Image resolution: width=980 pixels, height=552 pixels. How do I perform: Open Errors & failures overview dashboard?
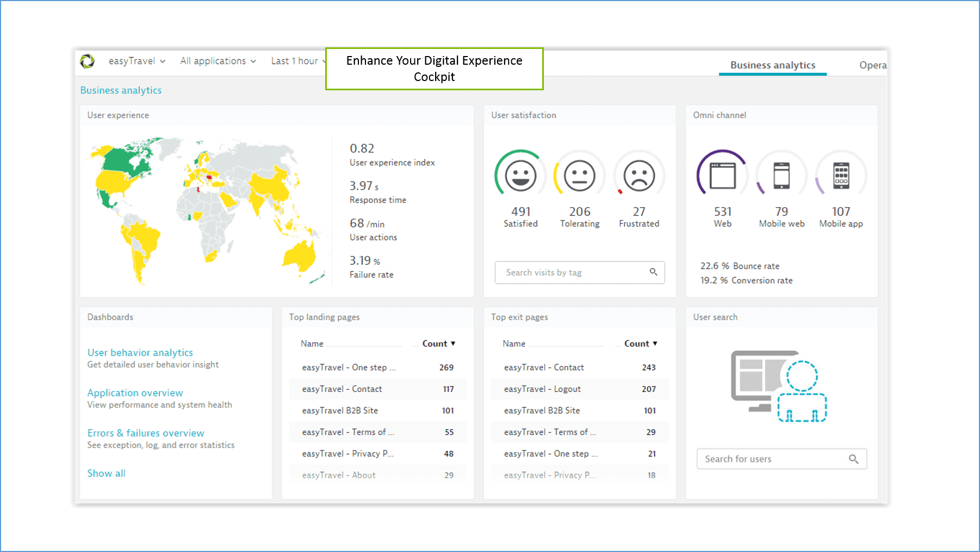tap(146, 433)
